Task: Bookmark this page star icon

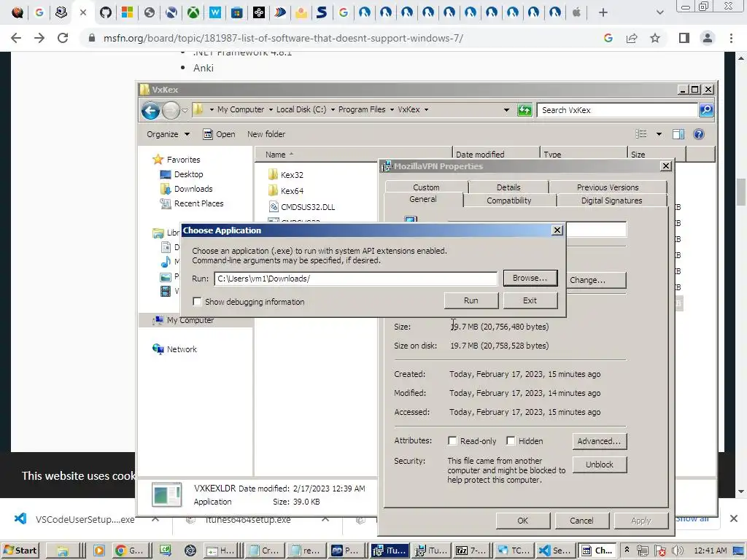Action: pos(655,38)
